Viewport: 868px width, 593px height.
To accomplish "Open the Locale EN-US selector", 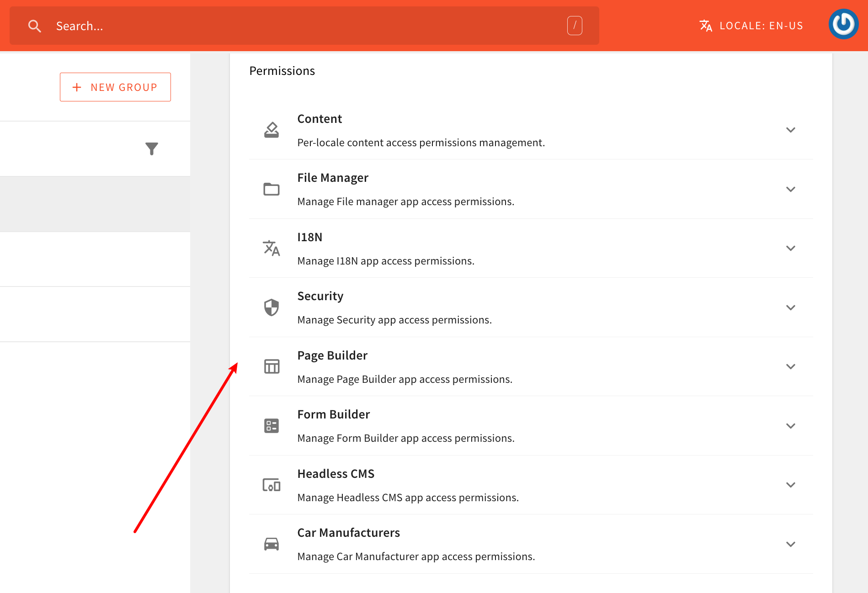I will pyautogui.click(x=751, y=26).
